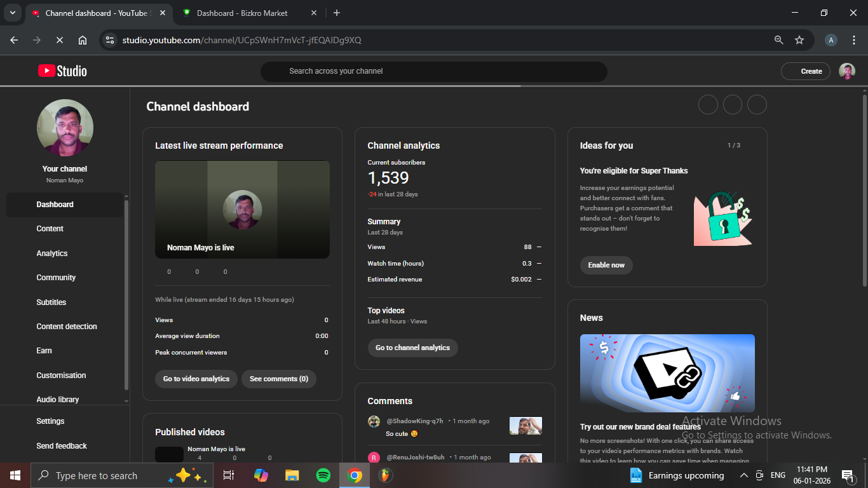868x488 pixels.
Task: Expand the tab search dropdown arrow
Action: 12,13
